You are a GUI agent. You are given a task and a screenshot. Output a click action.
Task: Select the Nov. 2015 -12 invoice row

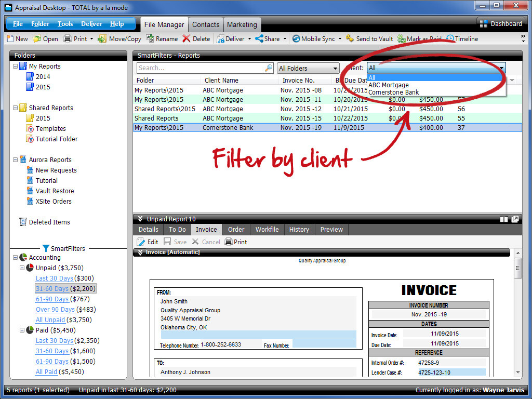click(x=327, y=109)
